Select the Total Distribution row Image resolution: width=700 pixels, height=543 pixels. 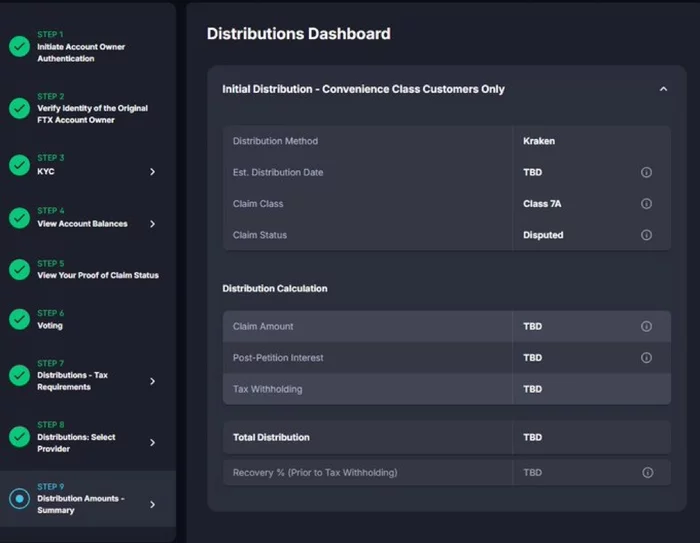click(446, 437)
